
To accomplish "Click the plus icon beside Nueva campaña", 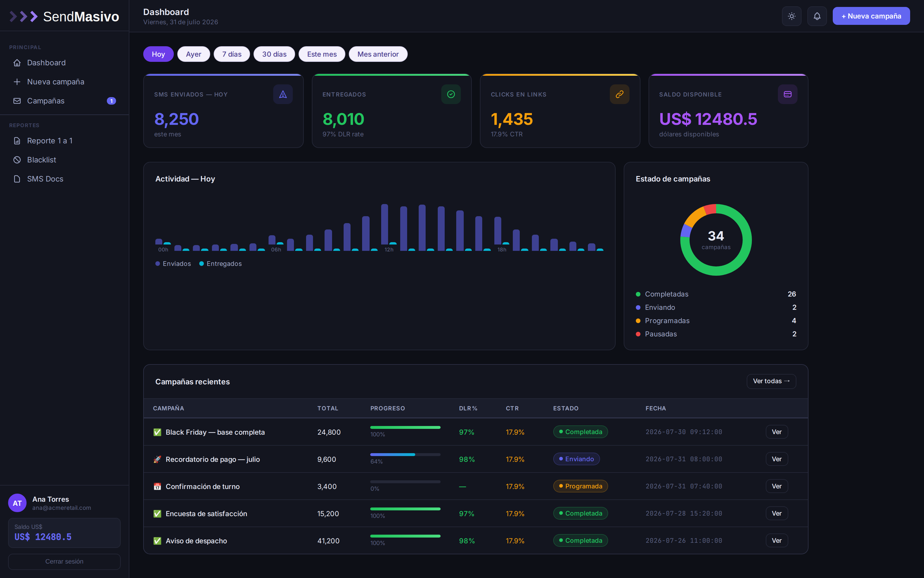I will pyautogui.click(x=17, y=82).
